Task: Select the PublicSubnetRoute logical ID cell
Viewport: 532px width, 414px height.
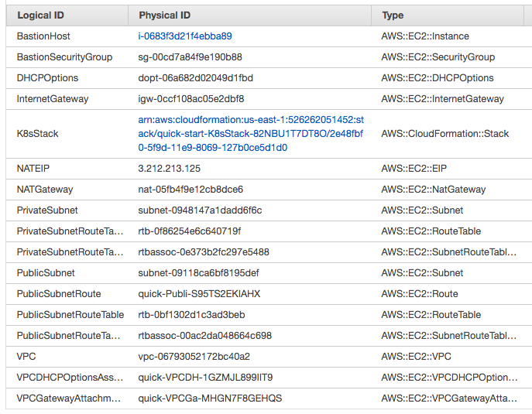Action: (59, 294)
